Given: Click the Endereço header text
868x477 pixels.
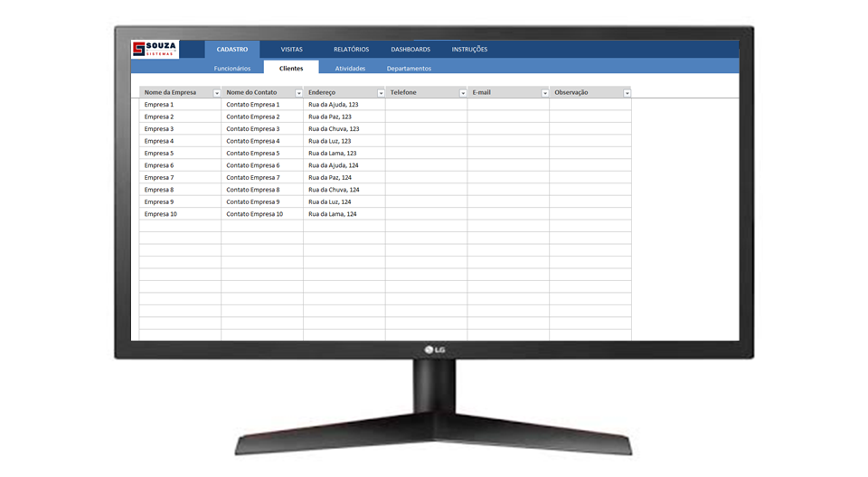Looking at the screenshot, I should click(322, 92).
